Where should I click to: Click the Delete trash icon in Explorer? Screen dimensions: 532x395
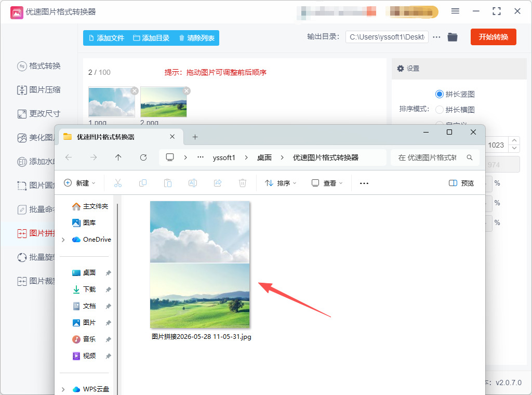(243, 183)
